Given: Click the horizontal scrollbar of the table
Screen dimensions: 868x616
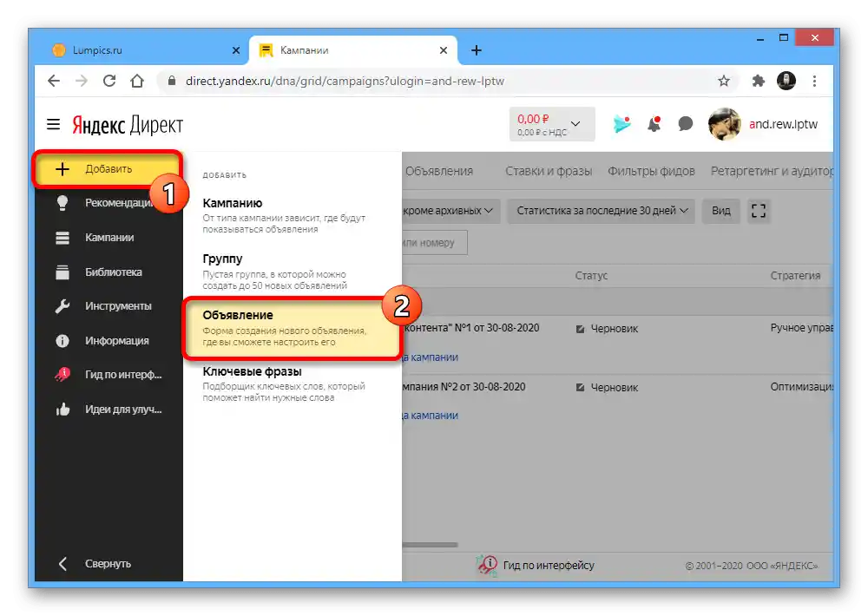Looking at the screenshot, I should pos(431,545).
